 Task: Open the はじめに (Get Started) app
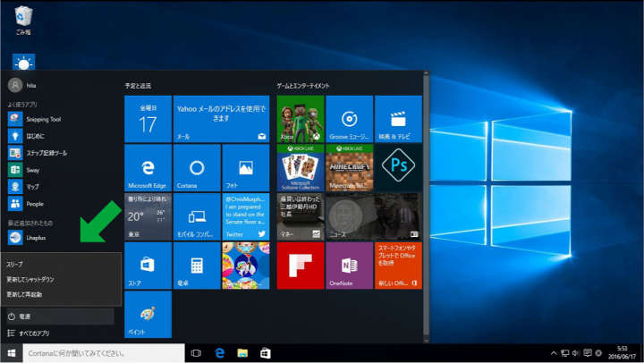(x=27, y=136)
